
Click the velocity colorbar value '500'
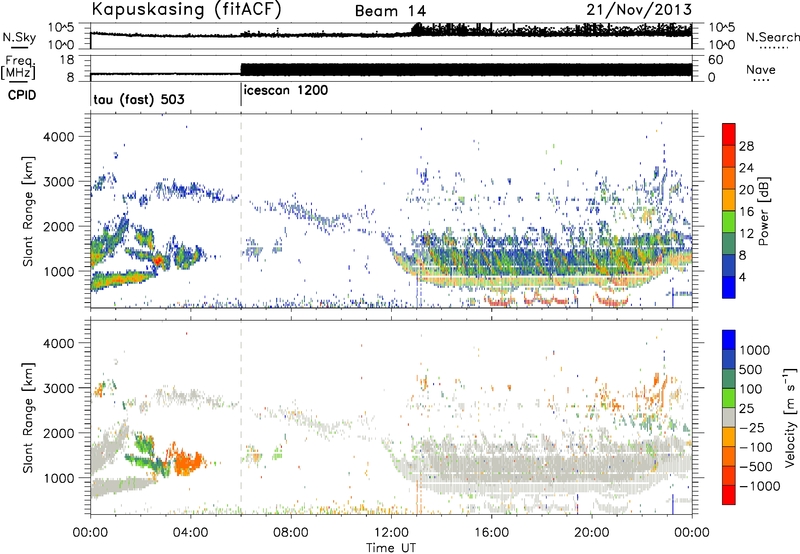pos(751,370)
